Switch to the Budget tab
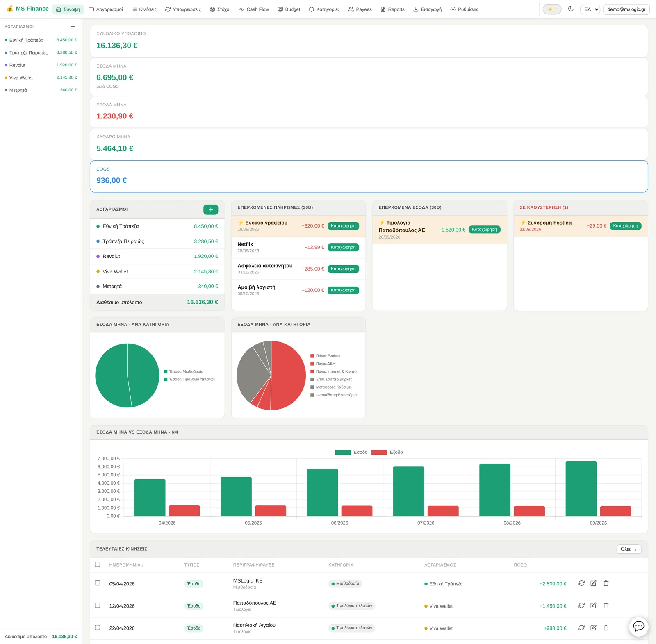This screenshot has width=656, height=644. point(289,9)
